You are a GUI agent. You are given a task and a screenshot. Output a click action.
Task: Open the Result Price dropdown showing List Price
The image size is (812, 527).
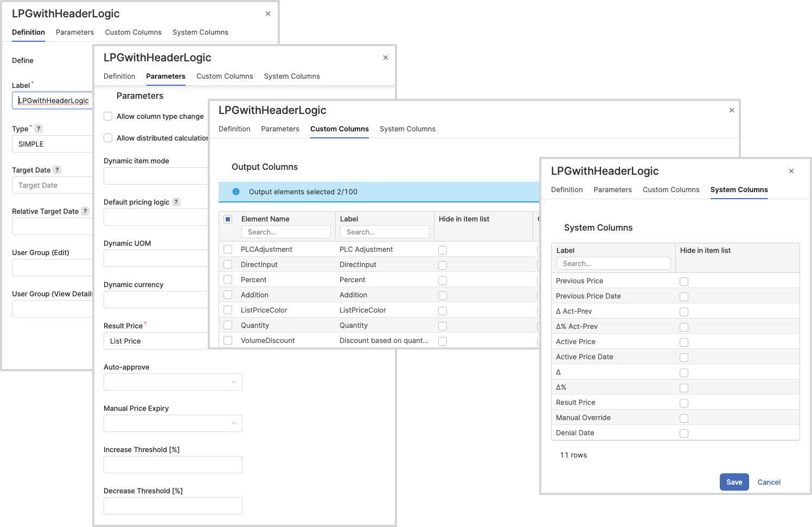[156, 341]
